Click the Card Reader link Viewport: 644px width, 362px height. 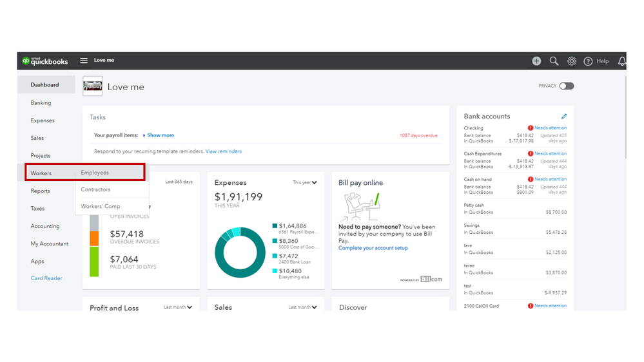pyautogui.click(x=46, y=278)
